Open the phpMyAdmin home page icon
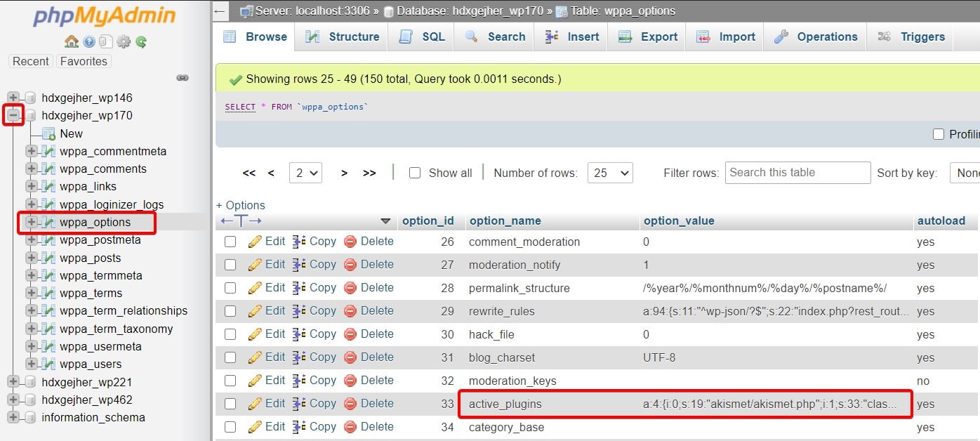Viewport: 980px width, 441px height. pos(72,41)
